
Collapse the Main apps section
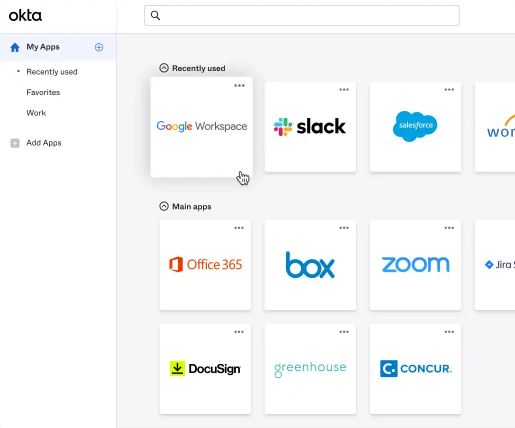164,206
